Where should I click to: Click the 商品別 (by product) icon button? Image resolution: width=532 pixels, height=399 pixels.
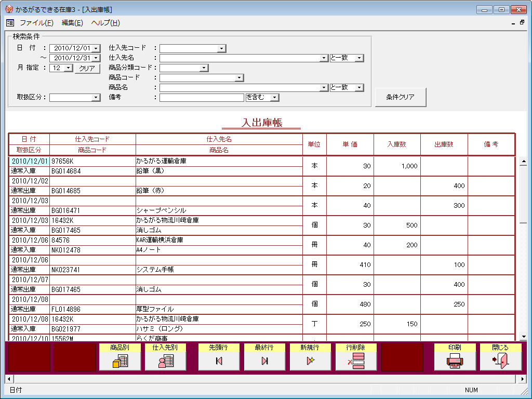click(x=120, y=357)
